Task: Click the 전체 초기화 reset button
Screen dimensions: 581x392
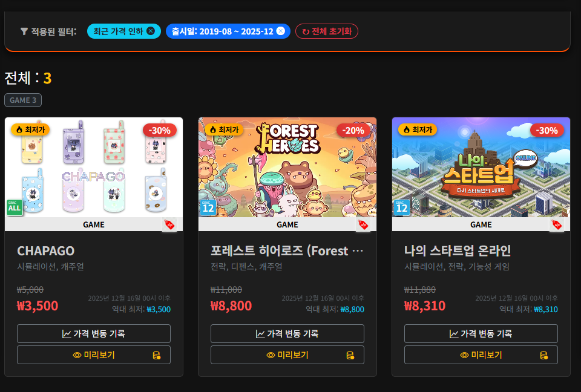Action: (x=326, y=31)
